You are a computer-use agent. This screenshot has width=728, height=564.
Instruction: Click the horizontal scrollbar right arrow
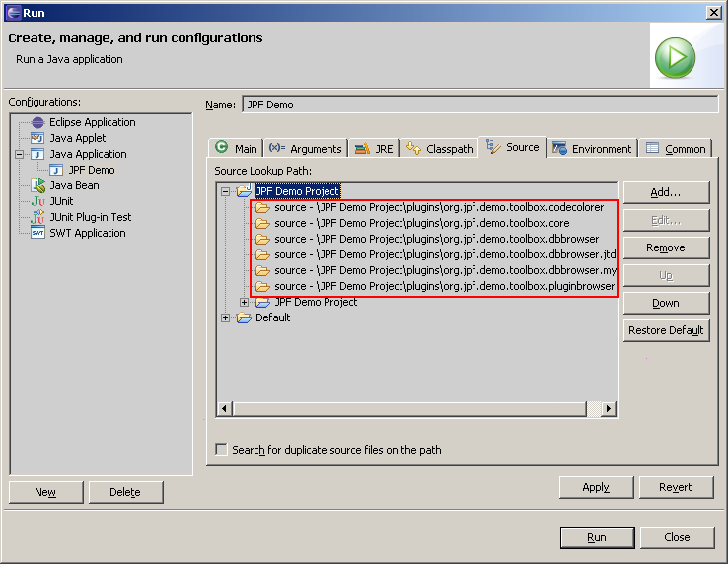point(609,409)
